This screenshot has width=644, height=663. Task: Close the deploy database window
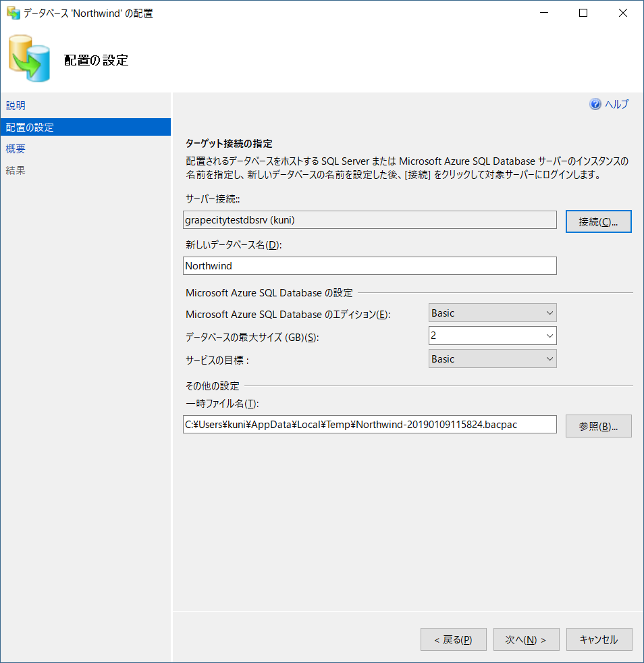tap(622, 13)
